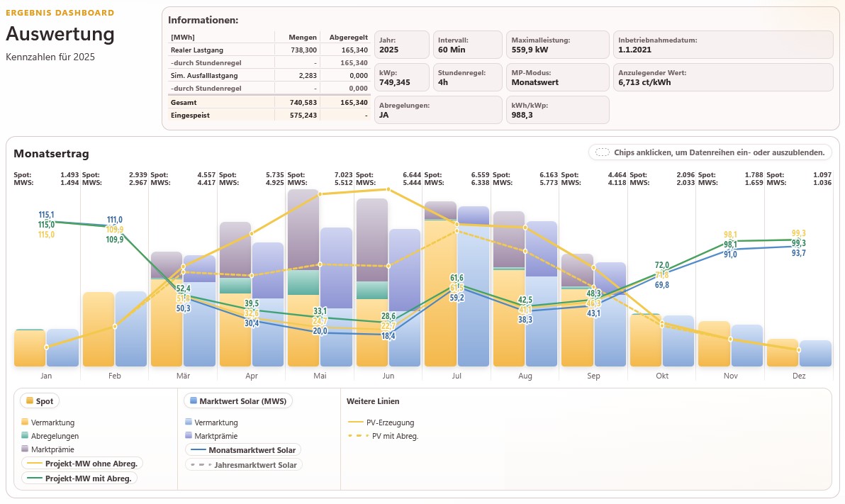Click the Abgeregelt column header
Image resolution: width=845 pixels, height=504 pixels.
click(x=349, y=37)
